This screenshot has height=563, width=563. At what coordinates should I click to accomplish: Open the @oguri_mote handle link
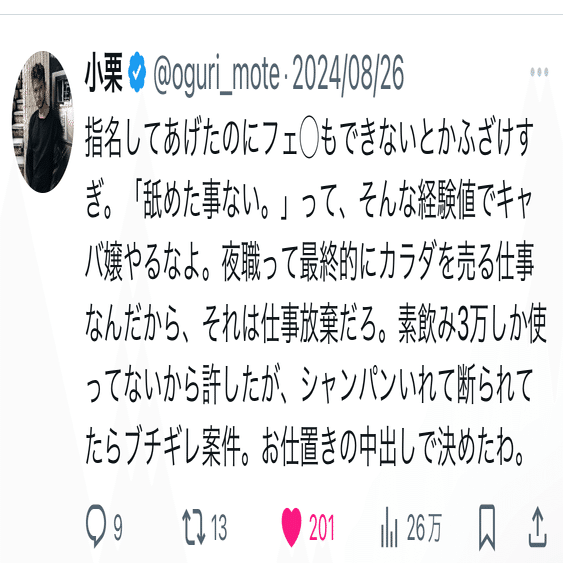coord(216,75)
